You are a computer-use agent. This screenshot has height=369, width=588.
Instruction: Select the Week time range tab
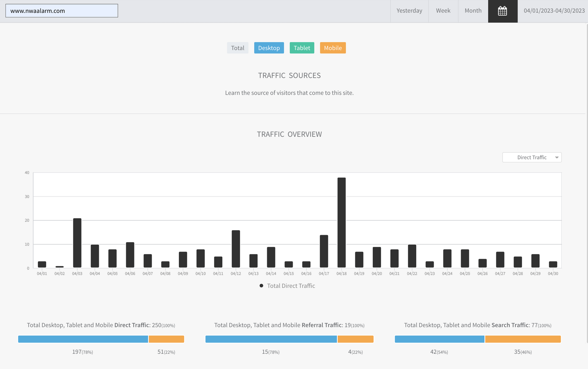[x=443, y=11]
